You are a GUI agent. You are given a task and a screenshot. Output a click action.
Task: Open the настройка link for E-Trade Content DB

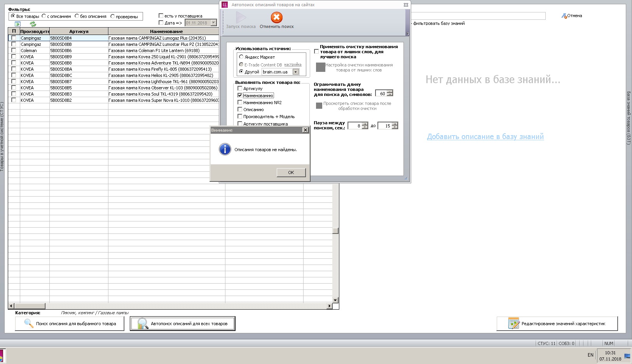tap(293, 64)
